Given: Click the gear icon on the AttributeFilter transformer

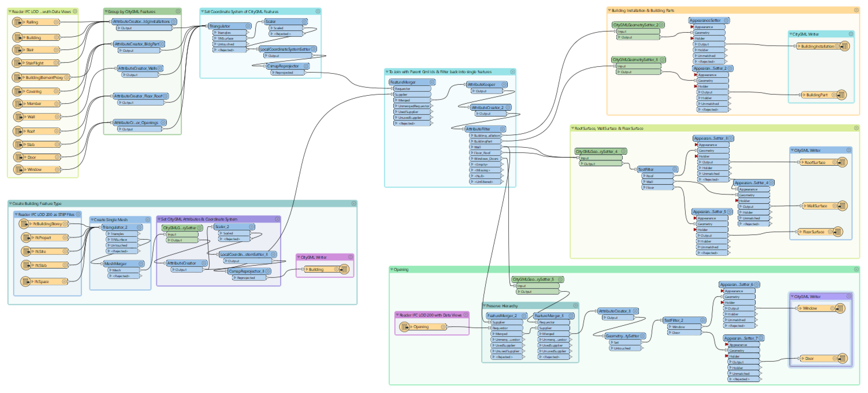Looking at the screenshot, I should coord(502,129).
